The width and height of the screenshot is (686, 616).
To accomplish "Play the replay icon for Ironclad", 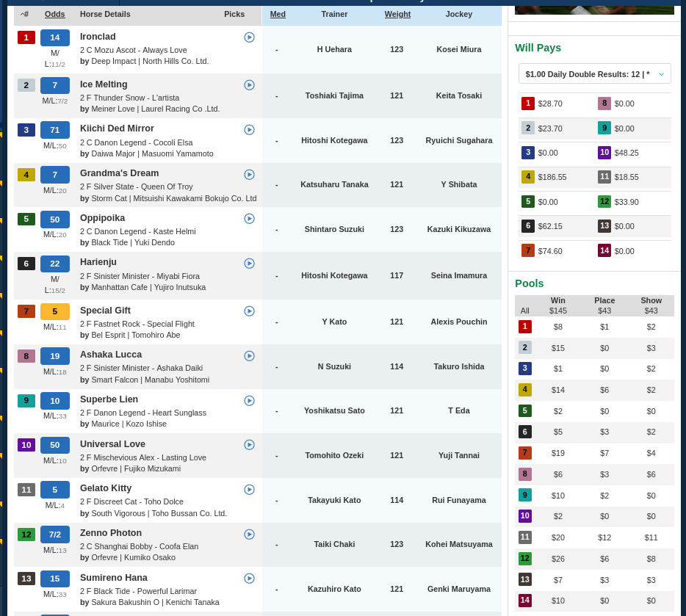I will [249, 37].
